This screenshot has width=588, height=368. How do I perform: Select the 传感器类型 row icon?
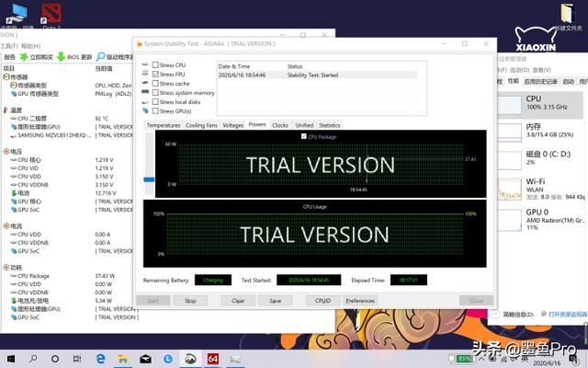pos(14,86)
